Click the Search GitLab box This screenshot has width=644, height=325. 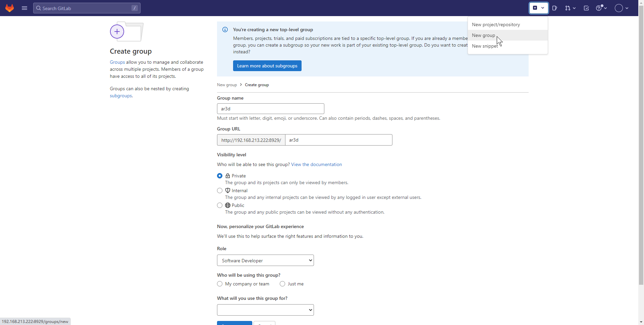[87, 8]
